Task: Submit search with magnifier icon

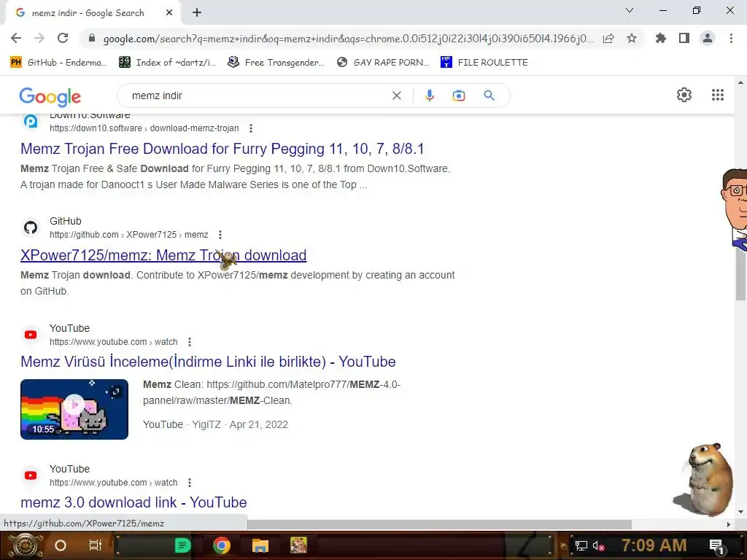Action: [489, 96]
